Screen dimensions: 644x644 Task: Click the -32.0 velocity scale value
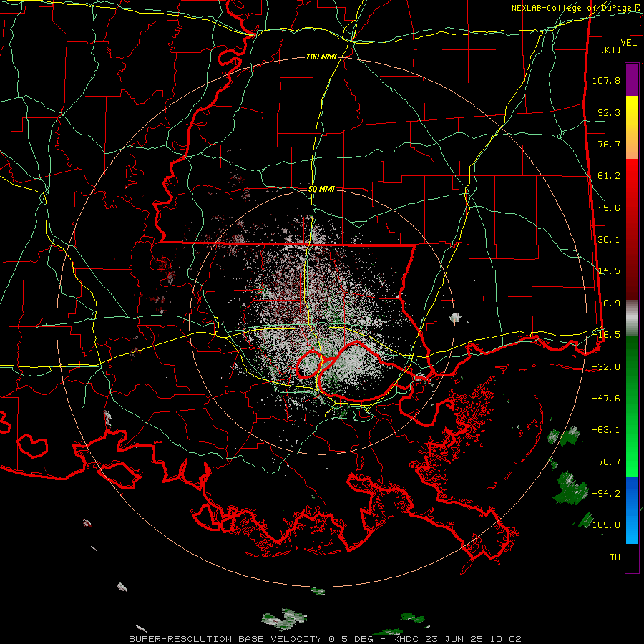coord(606,367)
